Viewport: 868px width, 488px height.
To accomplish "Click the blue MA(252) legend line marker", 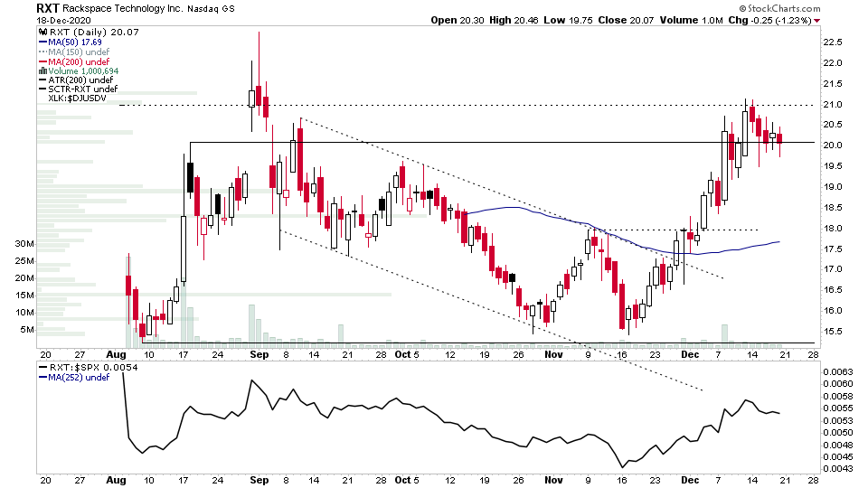I will 42,378.
